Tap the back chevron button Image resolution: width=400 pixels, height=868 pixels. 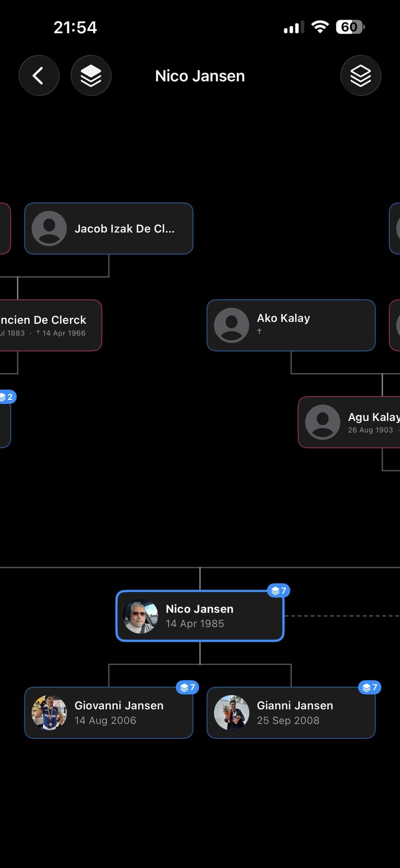point(39,76)
